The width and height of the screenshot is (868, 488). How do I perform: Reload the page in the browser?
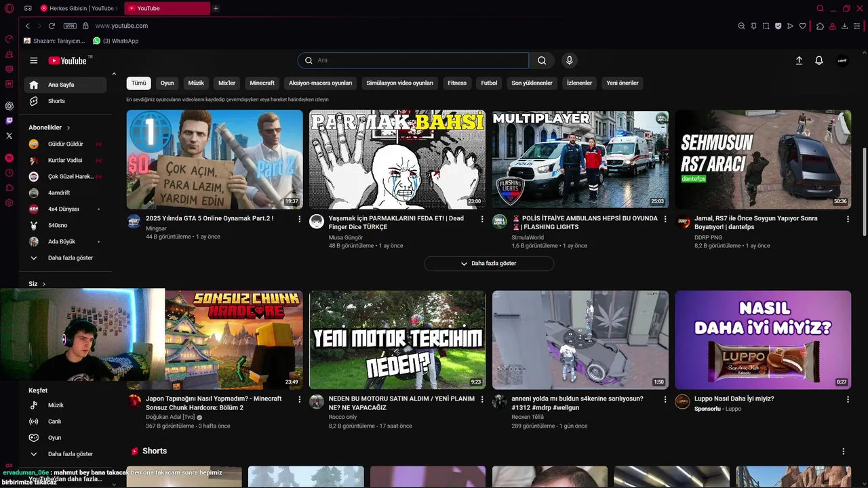tap(52, 26)
